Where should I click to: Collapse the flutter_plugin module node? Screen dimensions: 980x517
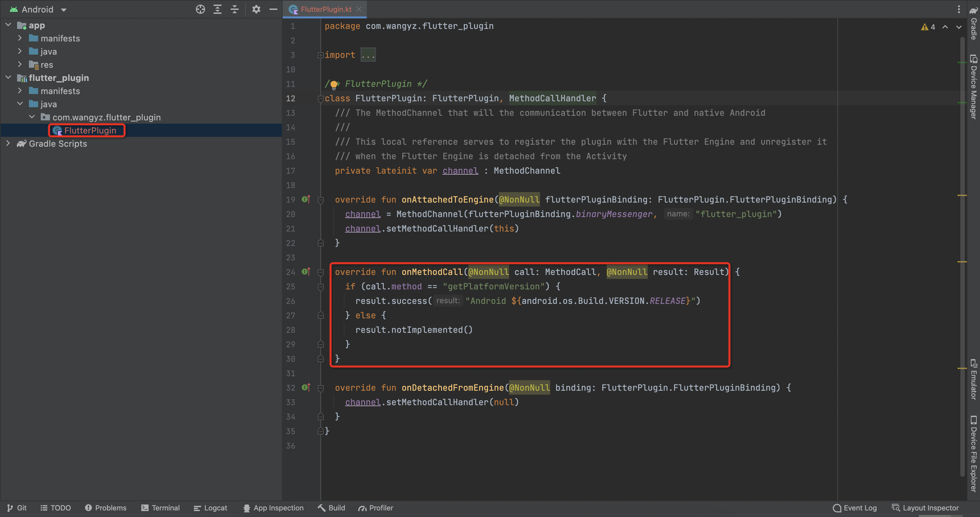pyautogui.click(x=8, y=78)
